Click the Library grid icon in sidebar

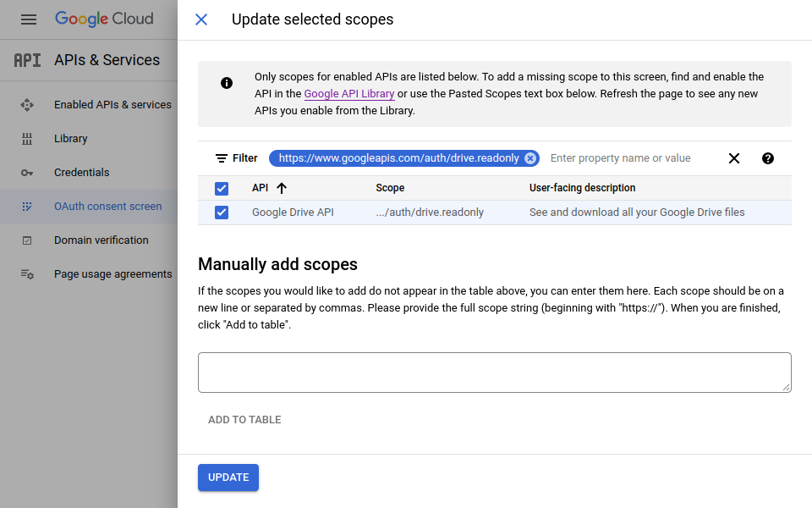point(25,138)
